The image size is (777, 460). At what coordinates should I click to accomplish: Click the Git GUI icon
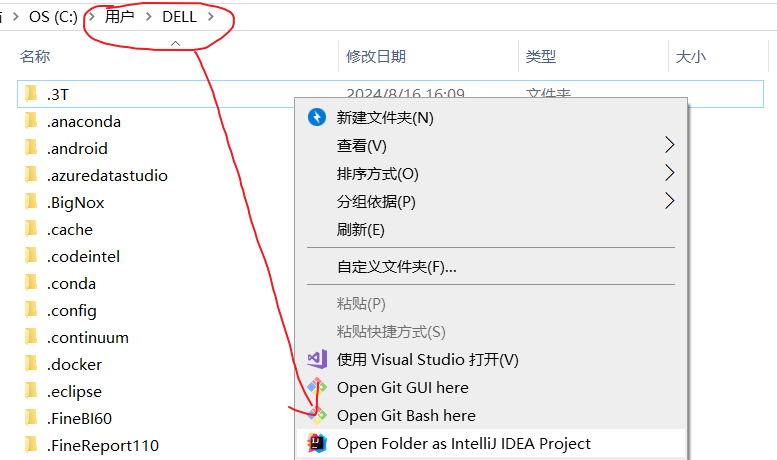[317, 387]
